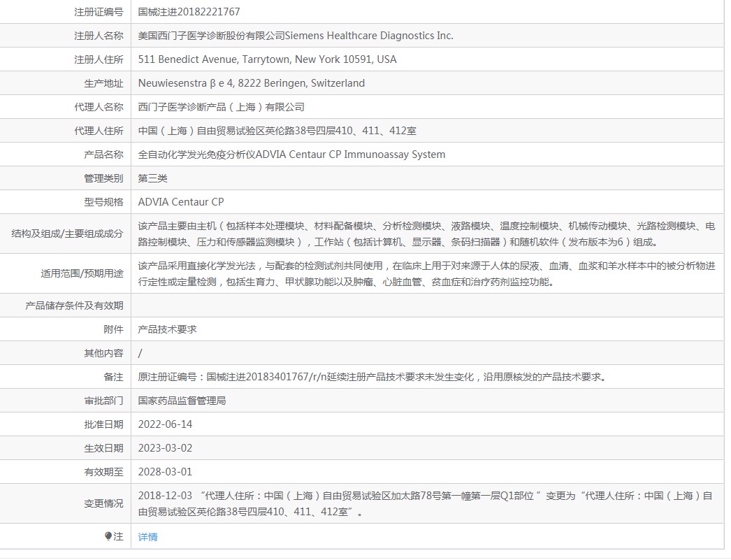Select the structure description starting 该产品主要由主机
The width and height of the screenshot is (731, 560).
tap(426, 234)
